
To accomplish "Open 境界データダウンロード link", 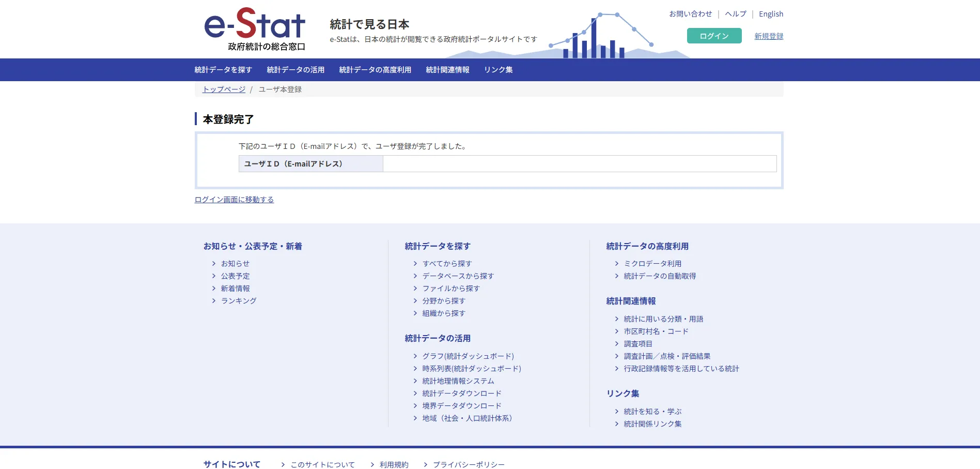I will pyautogui.click(x=461, y=406).
